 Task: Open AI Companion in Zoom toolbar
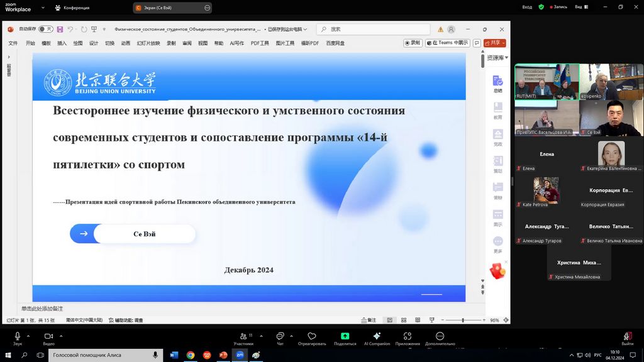[377, 337]
